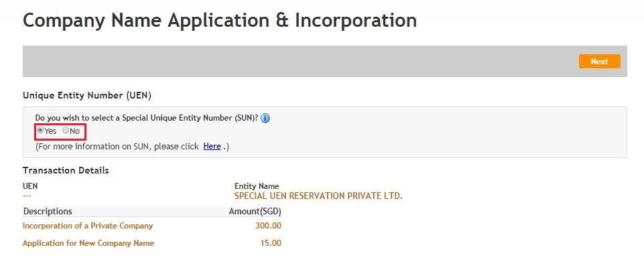The width and height of the screenshot is (644, 278).
Task: Choose the No radio button for SUN
Action: 65,131
